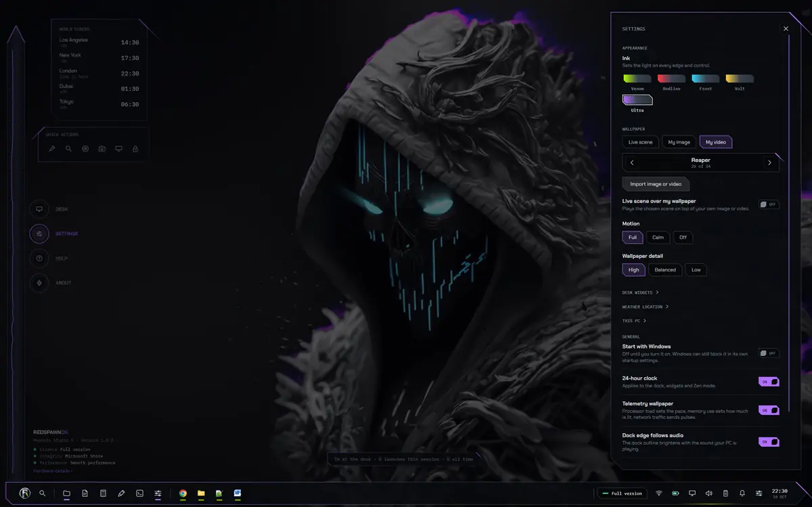Enable Start with Windows switch
Viewport: 812px width, 507px height.
(769, 353)
